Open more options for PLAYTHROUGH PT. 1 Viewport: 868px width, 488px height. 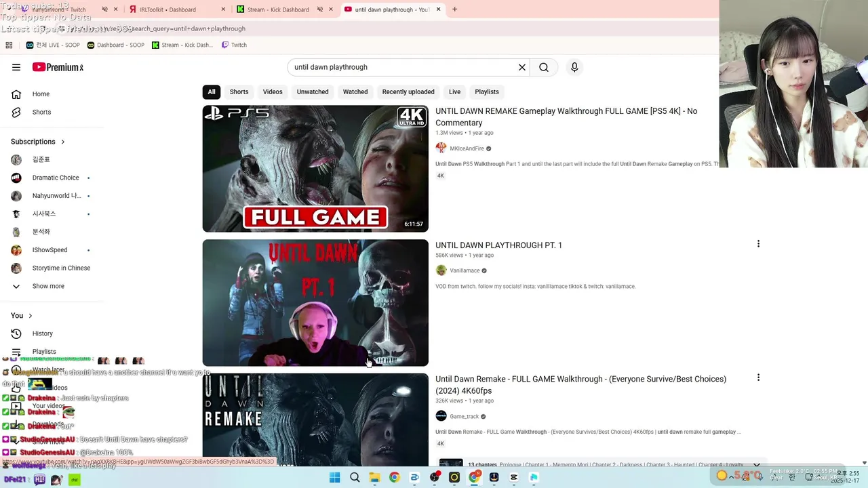click(758, 244)
